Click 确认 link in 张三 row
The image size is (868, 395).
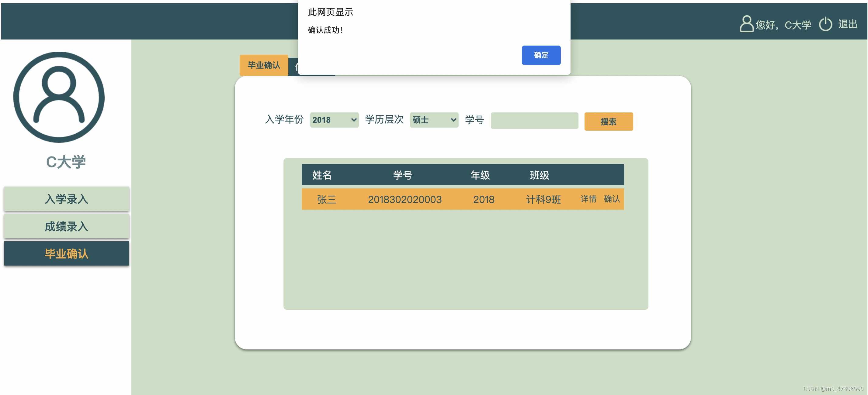tap(612, 199)
